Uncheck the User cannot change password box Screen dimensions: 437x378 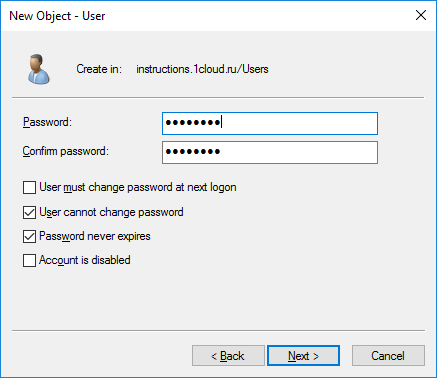pyautogui.click(x=29, y=212)
